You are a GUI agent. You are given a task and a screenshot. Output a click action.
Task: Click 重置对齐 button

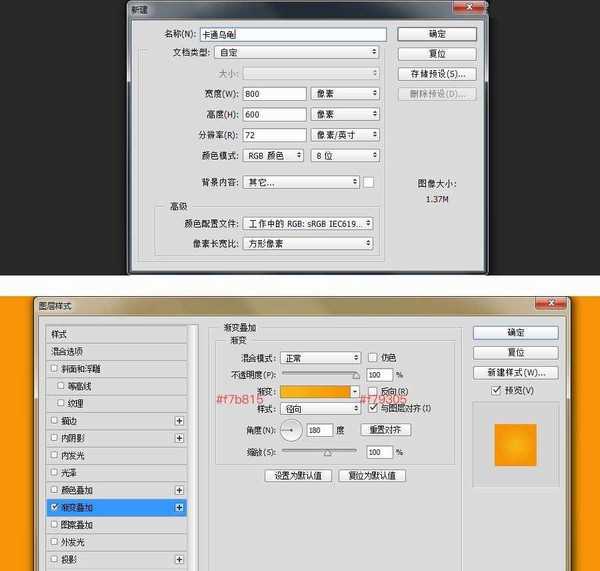(386, 430)
